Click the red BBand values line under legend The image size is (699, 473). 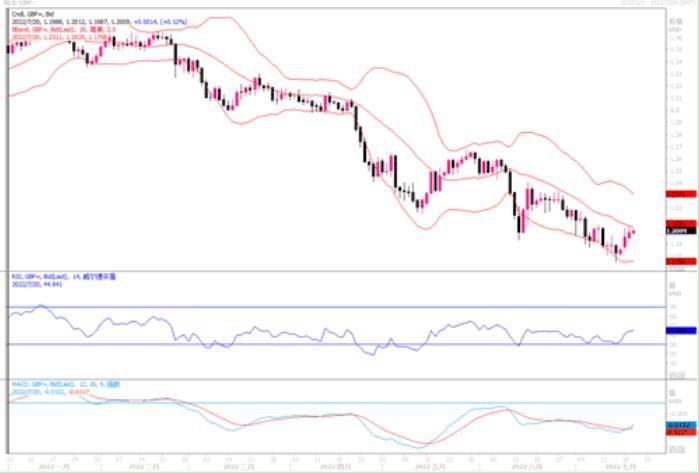click(x=59, y=37)
